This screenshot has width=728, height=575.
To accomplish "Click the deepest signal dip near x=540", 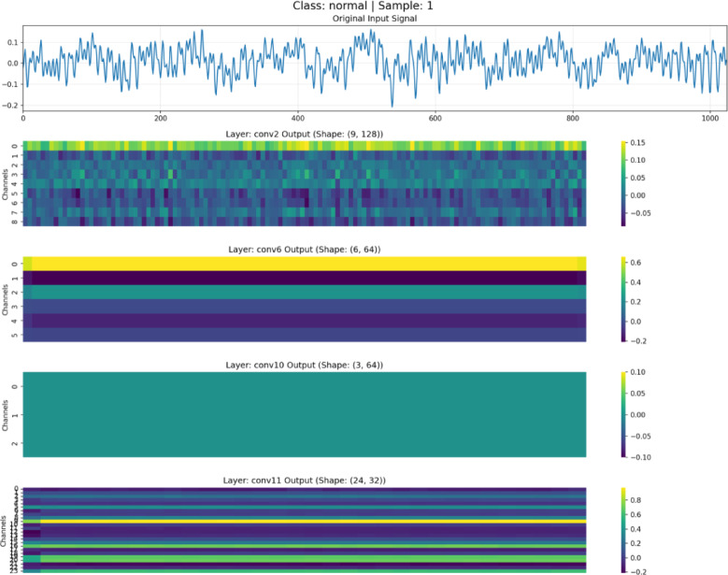I will [x=393, y=105].
